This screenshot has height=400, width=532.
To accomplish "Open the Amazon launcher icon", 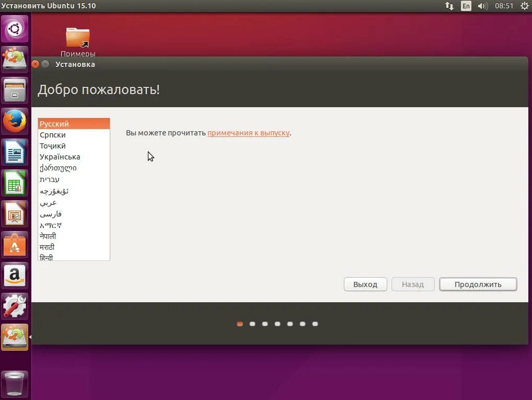I will pyautogui.click(x=15, y=276).
